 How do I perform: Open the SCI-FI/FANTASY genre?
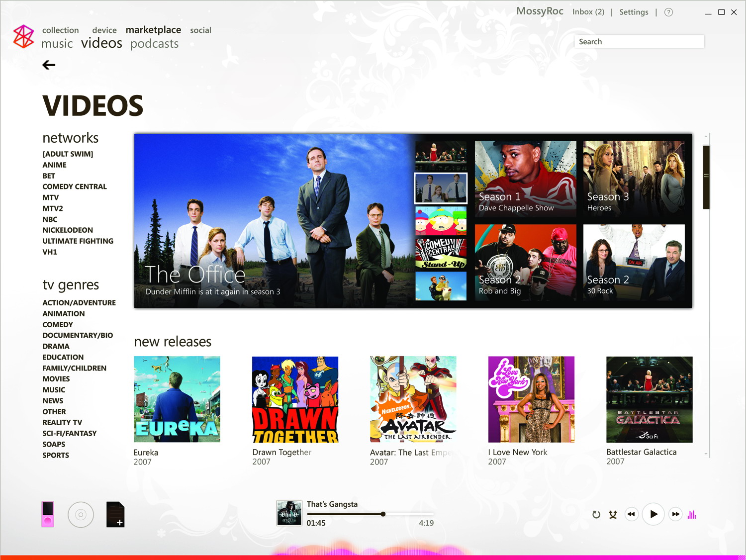click(x=70, y=434)
